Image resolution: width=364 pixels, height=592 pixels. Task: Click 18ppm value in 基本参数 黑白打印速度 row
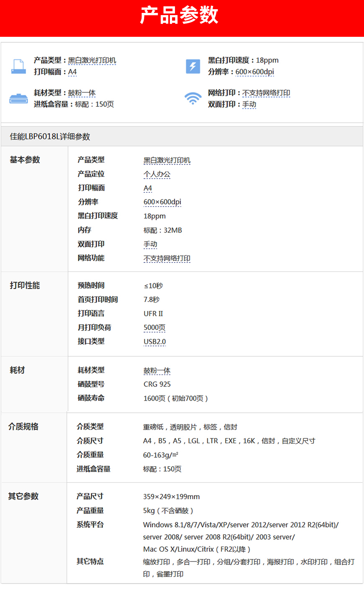coord(155,216)
